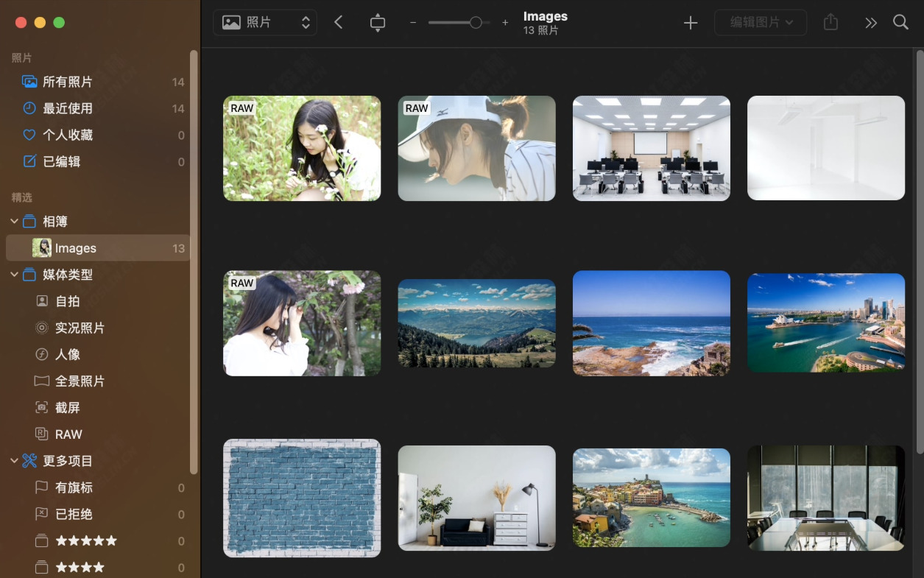Image resolution: width=924 pixels, height=578 pixels.
Task: Click the share icon
Action: (831, 22)
